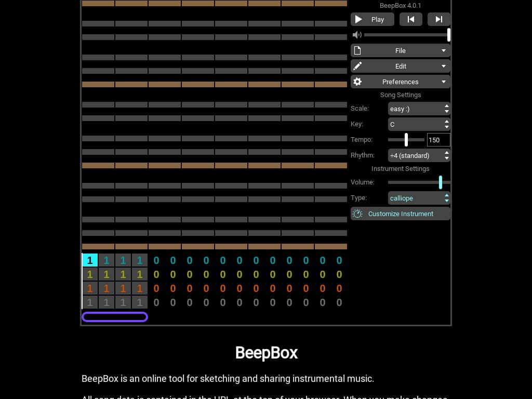The height and width of the screenshot is (399, 532).
Task: Select gray channel last bar showing 0
Action: point(339,302)
